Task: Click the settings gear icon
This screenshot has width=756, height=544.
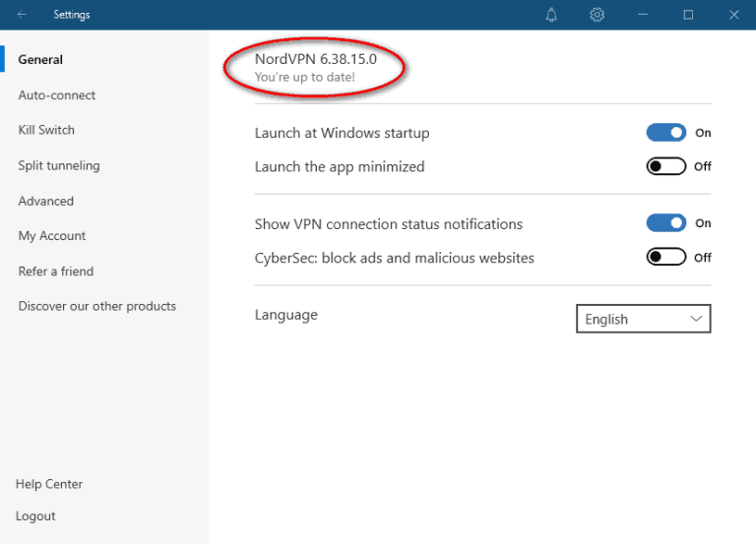Action: (x=597, y=15)
